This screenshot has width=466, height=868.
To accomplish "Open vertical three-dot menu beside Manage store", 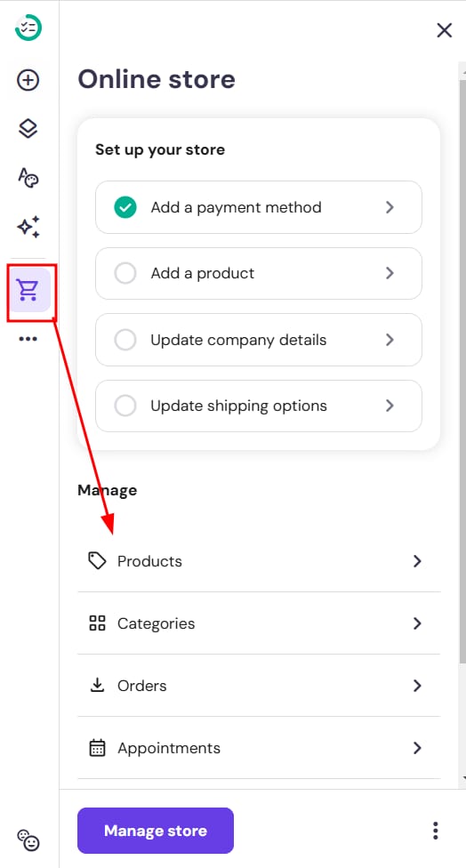I will pyautogui.click(x=436, y=831).
